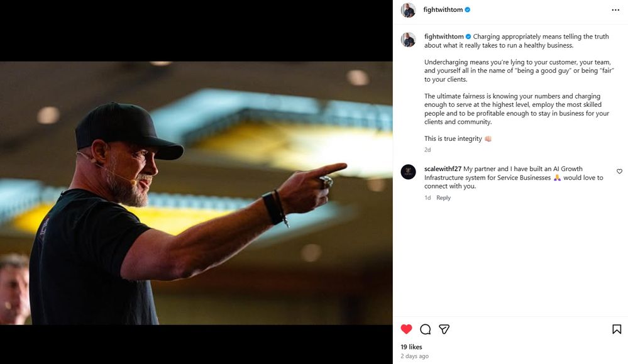Click the header verified badge
The width and height of the screenshot is (628, 364).
[x=468, y=10]
